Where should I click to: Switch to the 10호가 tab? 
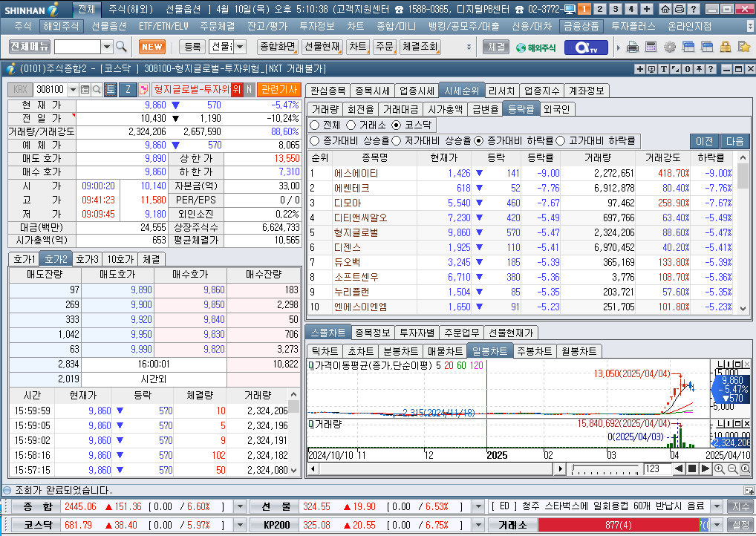coord(120,259)
